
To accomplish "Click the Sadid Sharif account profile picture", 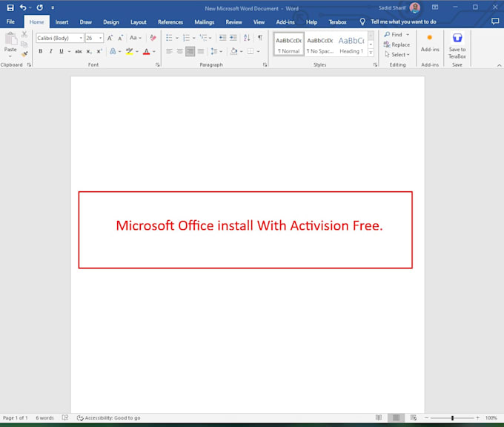I will pos(415,7).
